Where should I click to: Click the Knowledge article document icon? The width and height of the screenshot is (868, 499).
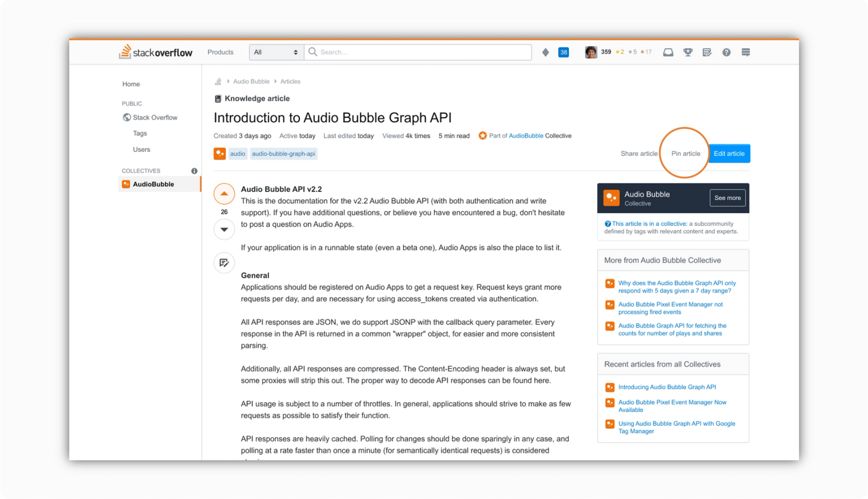point(218,98)
